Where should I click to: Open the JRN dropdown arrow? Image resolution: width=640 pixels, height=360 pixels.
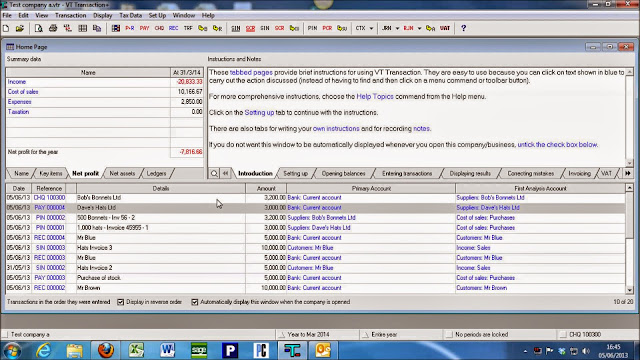[x=397, y=29]
